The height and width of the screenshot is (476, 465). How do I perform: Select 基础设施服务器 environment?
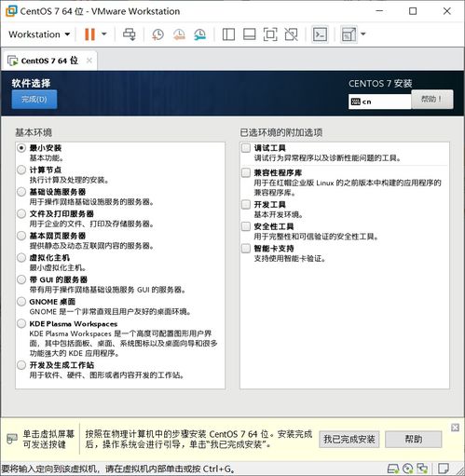pyautogui.click(x=21, y=192)
